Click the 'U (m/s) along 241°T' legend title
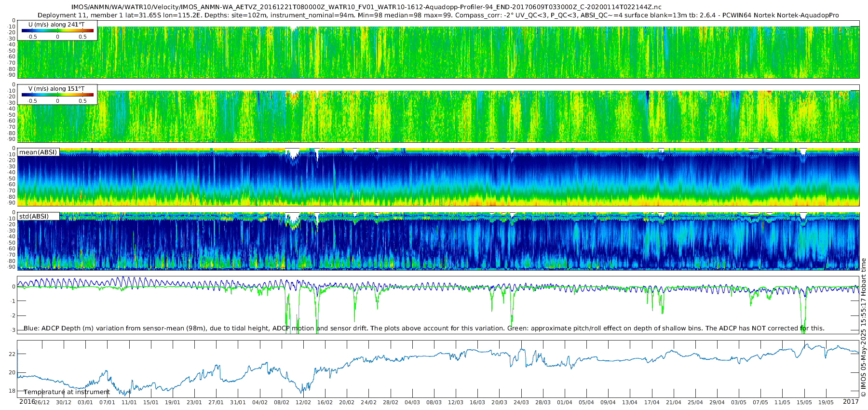The width and height of the screenshot is (868, 410). pos(56,24)
